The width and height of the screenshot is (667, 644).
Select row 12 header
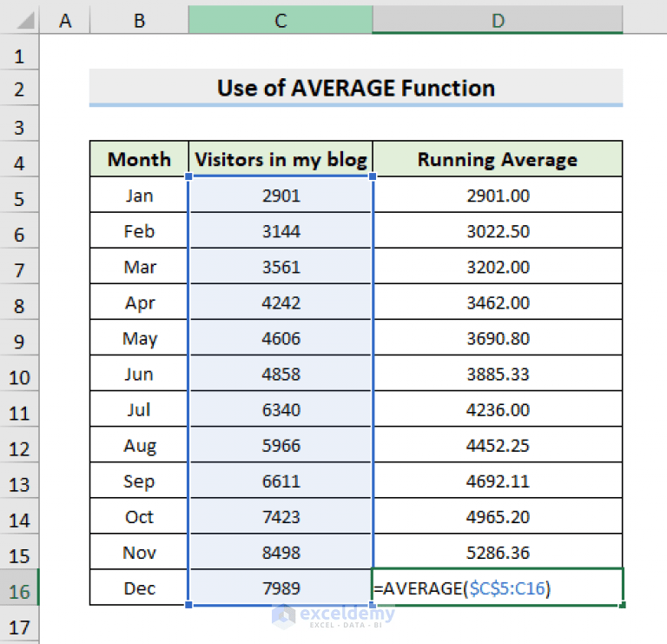(x=19, y=445)
